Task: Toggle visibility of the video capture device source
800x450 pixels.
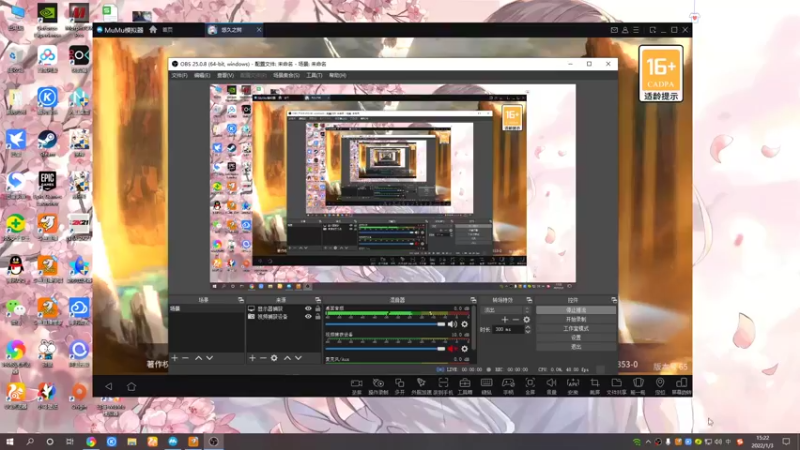Action: (308, 316)
